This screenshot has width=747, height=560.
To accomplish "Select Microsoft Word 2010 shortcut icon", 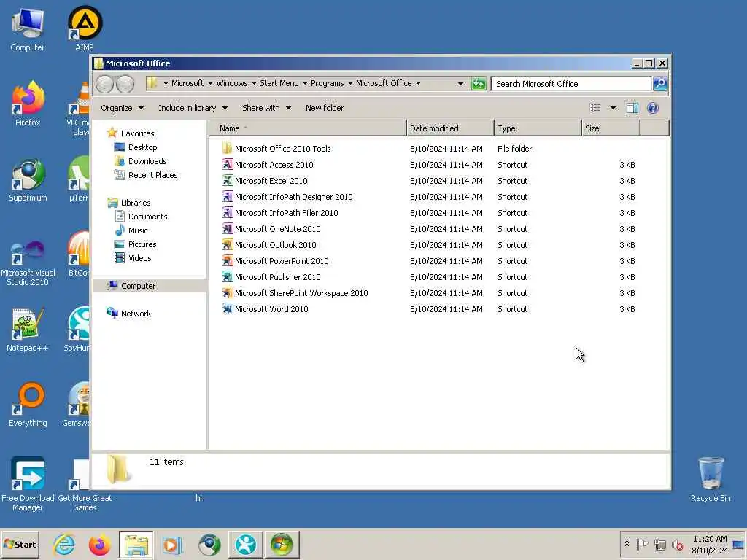I will 228,309.
